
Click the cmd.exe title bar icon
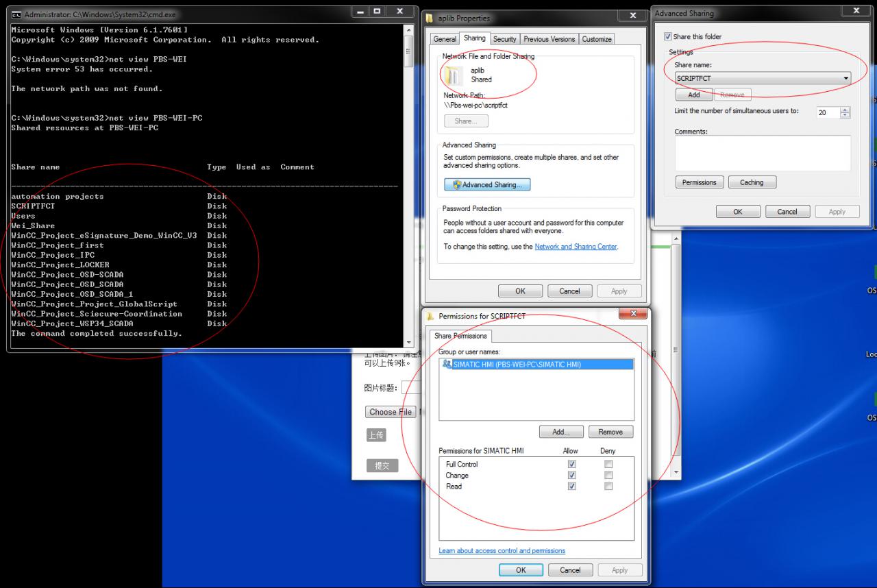(x=16, y=14)
